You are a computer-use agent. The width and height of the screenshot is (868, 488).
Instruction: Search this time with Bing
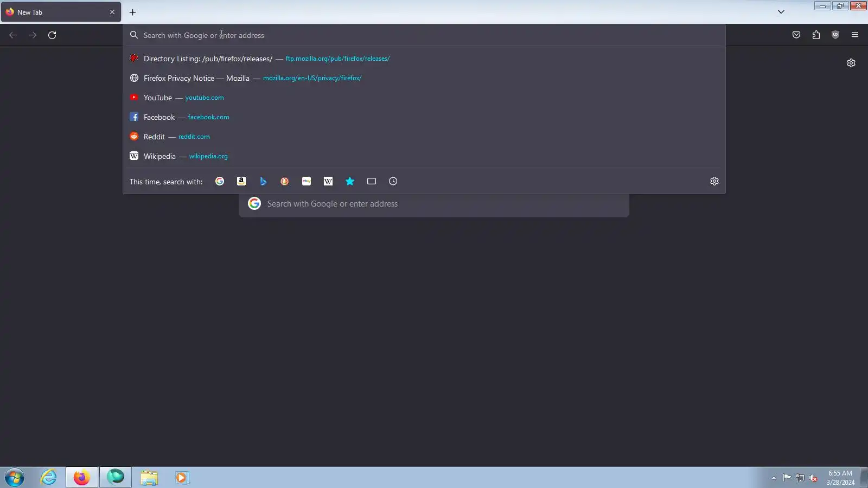pyautogui.click(x=263, y=182)
